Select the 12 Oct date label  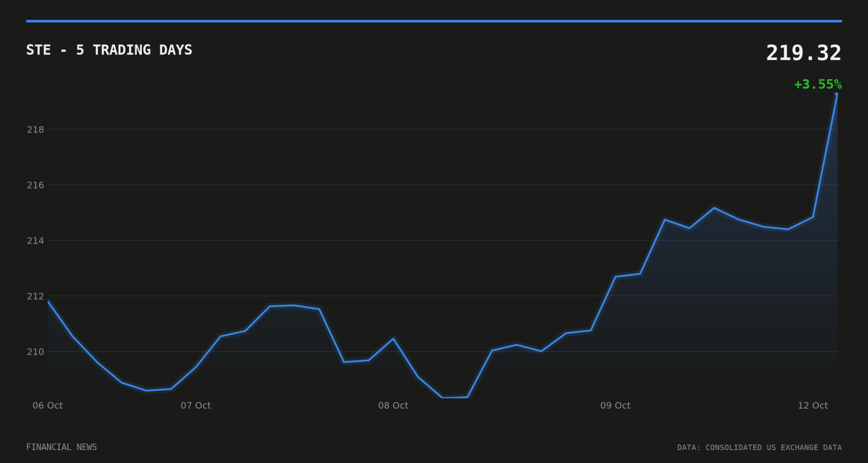tap(813, 405)
